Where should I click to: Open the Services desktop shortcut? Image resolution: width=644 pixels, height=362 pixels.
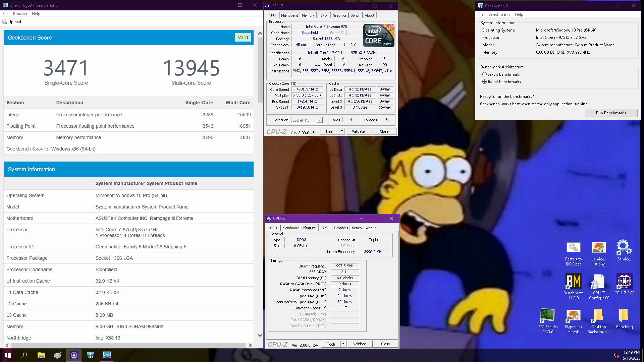[x=624, y=251]
